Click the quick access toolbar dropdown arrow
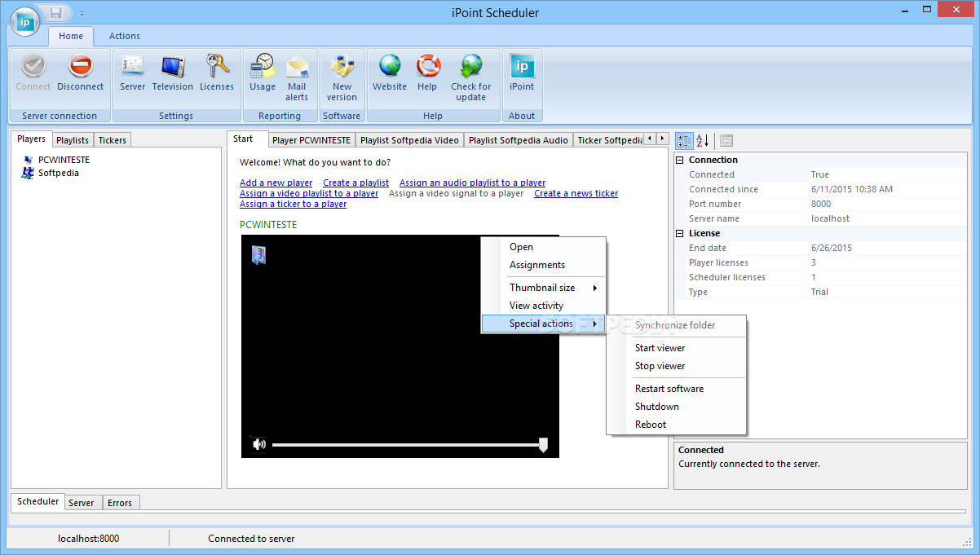This screenshot has height=555, width=980. (82, 14)
